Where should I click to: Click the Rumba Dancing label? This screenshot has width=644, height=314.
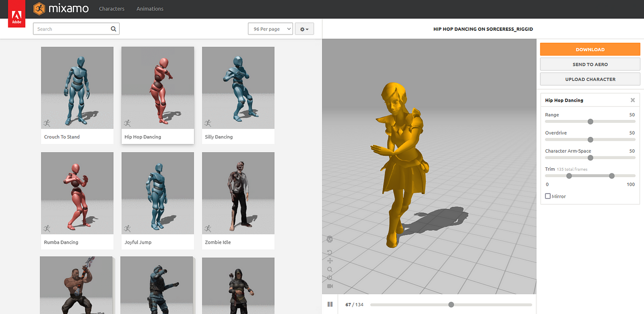(61, 242)
